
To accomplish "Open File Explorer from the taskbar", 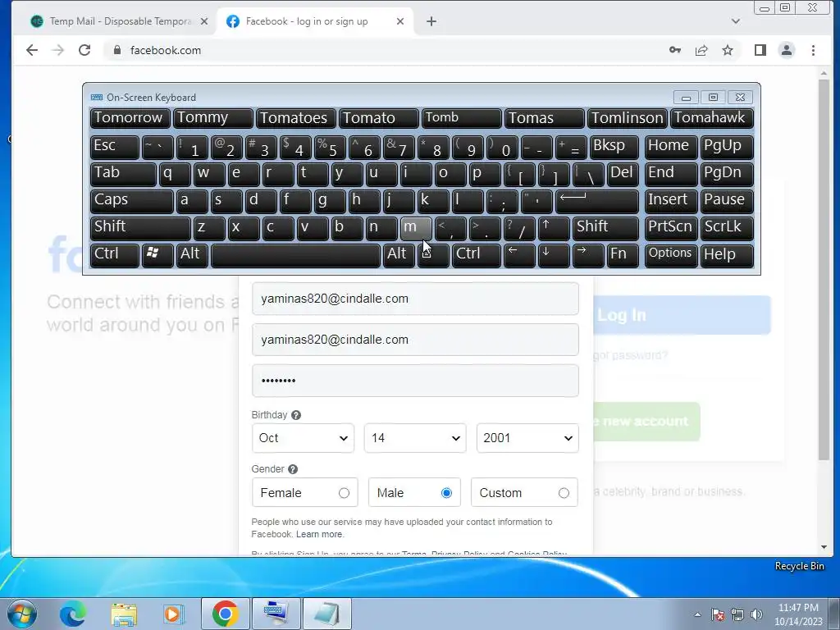I will point(124,614).
